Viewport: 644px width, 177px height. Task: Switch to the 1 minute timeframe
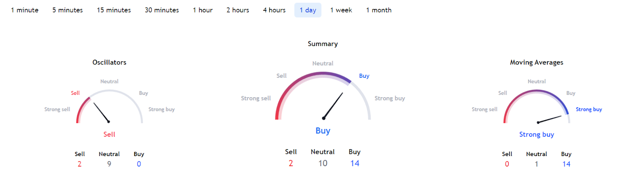(x=25, y=10)
